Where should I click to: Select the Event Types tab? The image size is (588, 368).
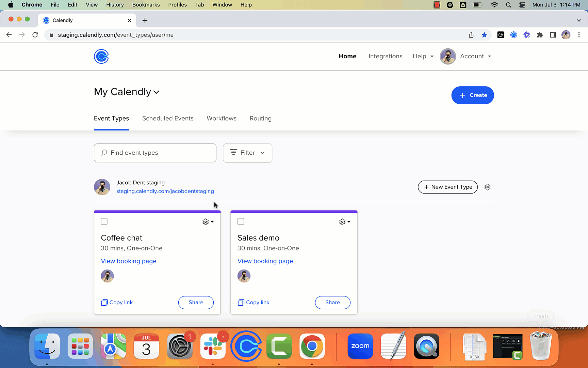pyautogui.click(x=111, y=118)
